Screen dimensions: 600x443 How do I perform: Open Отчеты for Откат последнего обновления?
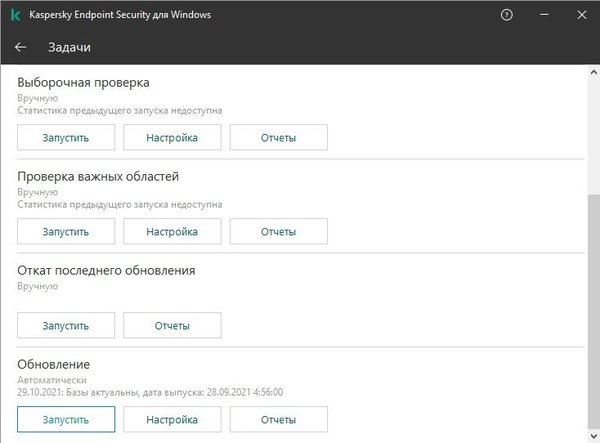click(172, 325)
